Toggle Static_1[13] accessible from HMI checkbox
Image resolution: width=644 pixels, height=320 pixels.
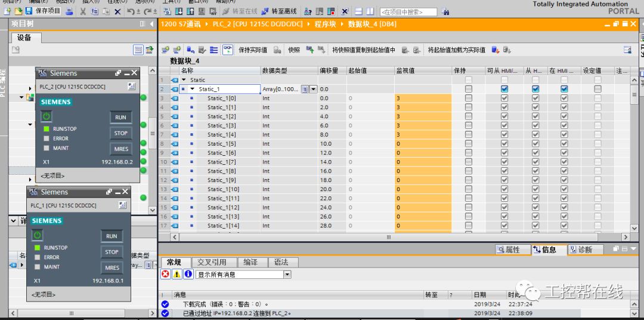(504, 216)
